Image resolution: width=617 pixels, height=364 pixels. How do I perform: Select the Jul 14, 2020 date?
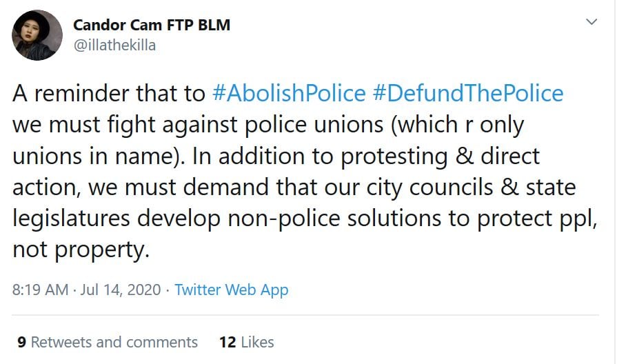click(121, 290)
